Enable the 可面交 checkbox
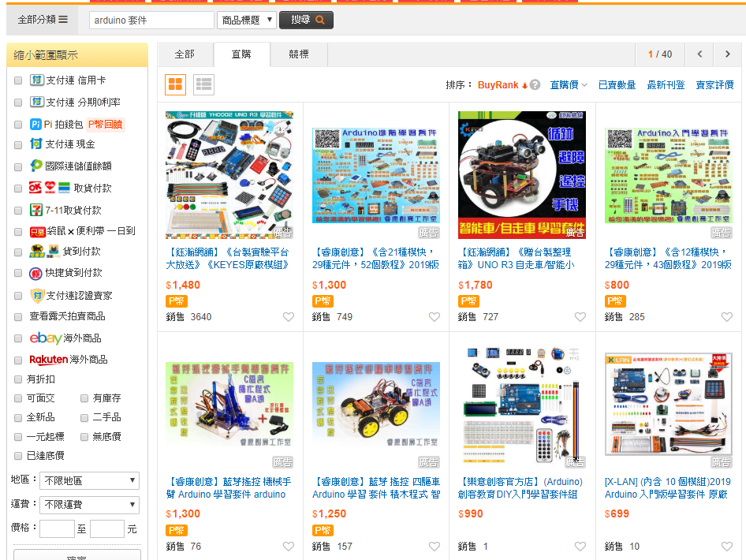This screenshot has height=560, width=746. 18,398
